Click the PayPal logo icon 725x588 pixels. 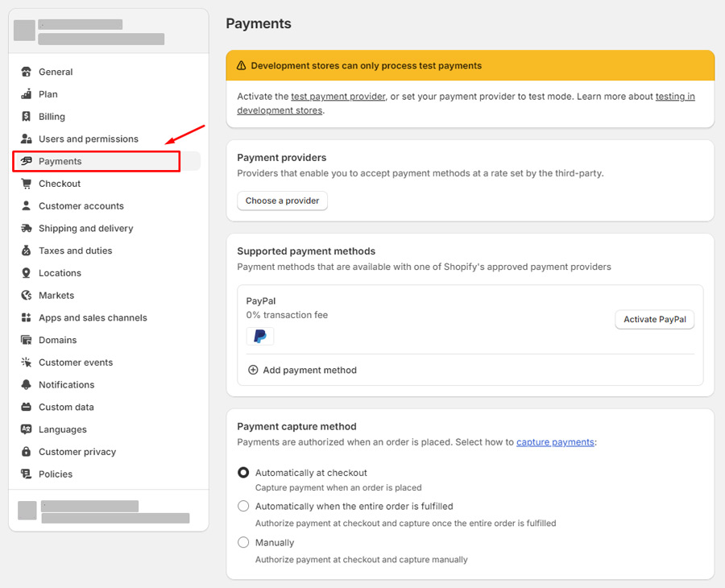click(259, 337)
